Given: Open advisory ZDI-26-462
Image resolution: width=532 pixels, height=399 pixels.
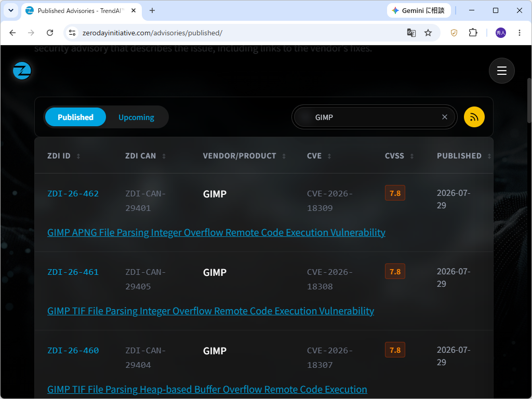Looking at the screenshot, I should tap(73, 193).
